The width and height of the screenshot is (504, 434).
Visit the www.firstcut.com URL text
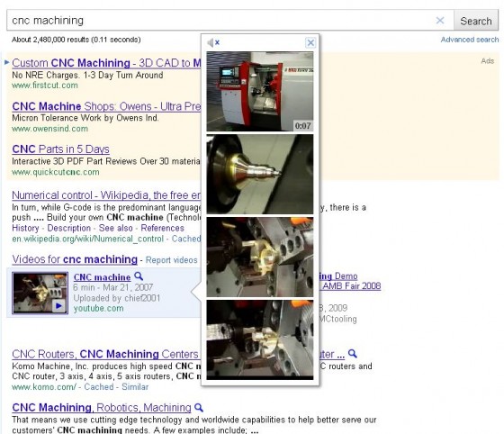point(45,86)
